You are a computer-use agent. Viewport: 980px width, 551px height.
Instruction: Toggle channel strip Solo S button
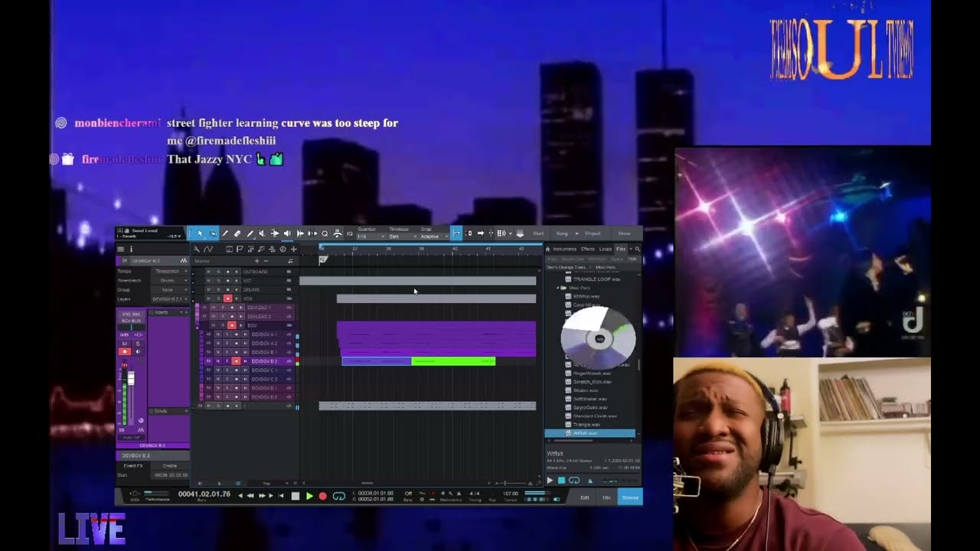point(138,344)
